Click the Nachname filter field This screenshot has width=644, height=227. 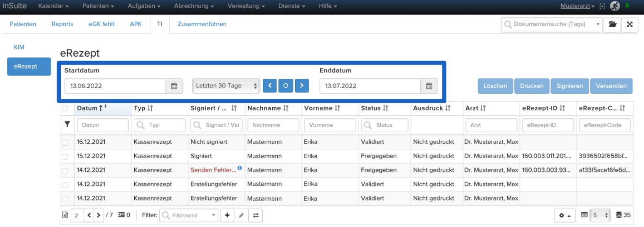273,125
